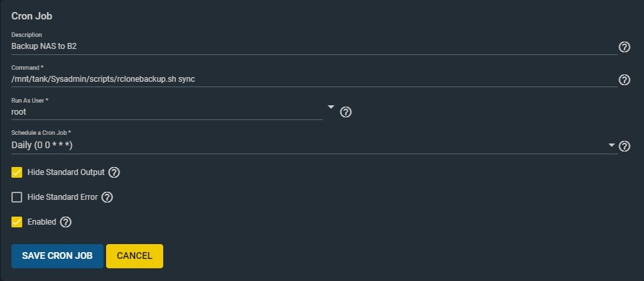This screenshot has width=644, height=281.
Task: Disable the cron job via Enabled checkbox
Action: tap(17, 222)
